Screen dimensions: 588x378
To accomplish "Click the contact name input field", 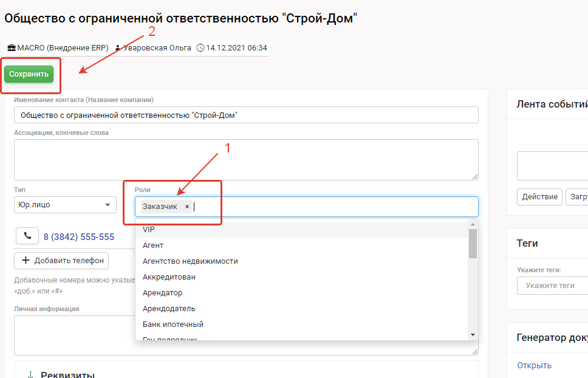I will pyautogui.click(x=246, y=115).
